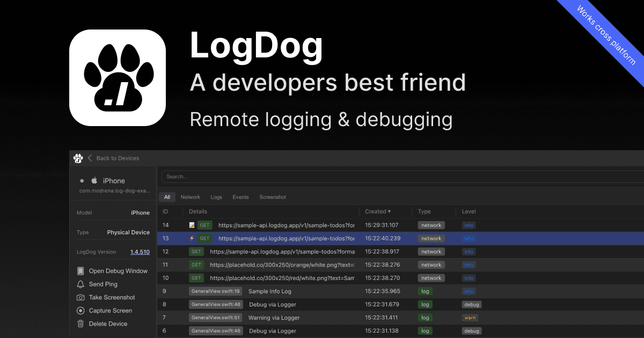Screen dimensions: 644x338
Task: Select row 12 sample-todos URL
Action: click(x=282, y=252)
